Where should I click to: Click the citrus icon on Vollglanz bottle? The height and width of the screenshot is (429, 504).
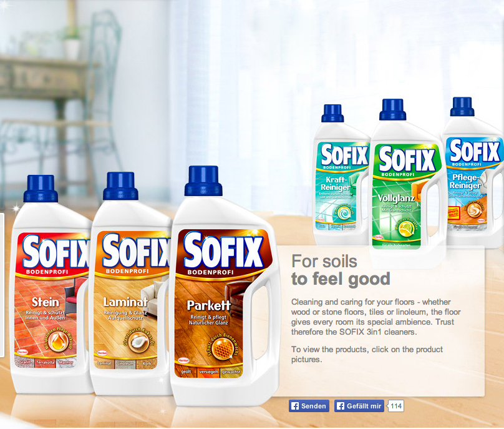(x=407, y=229)
